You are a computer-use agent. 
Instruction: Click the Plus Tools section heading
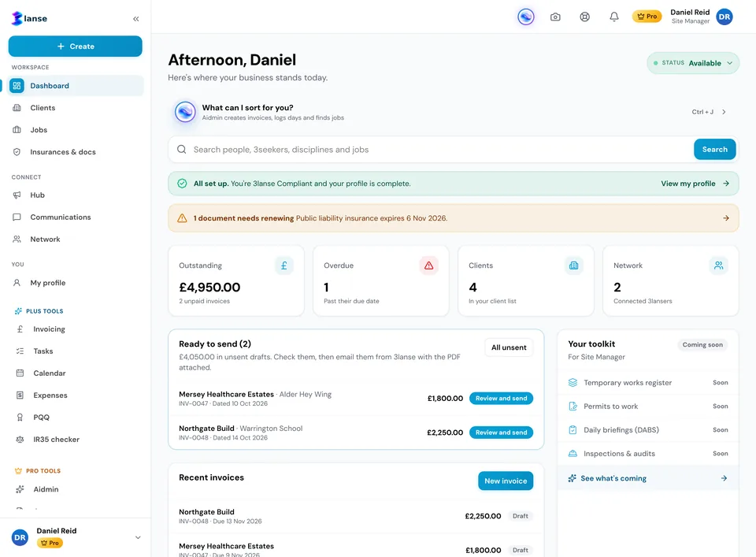click(x=44, y=311)
